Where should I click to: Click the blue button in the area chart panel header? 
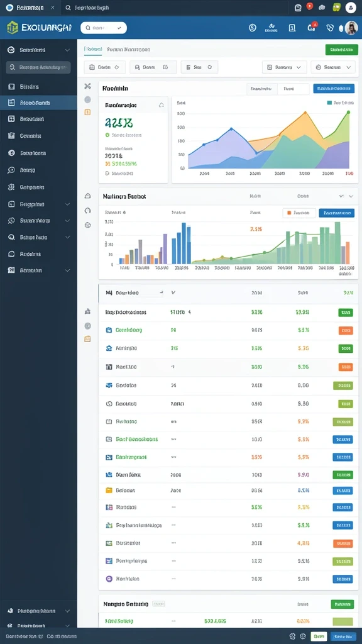(x=334, y=88)
